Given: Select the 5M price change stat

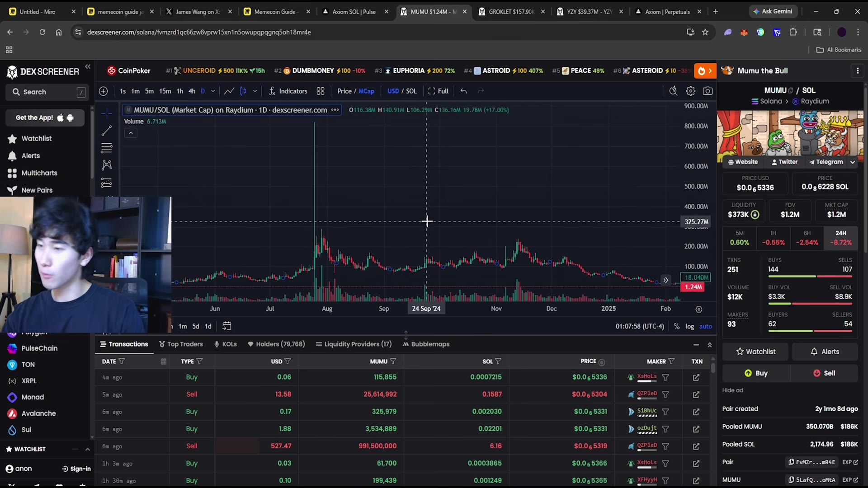Looking at the screenshot, I should click(740, 238).
